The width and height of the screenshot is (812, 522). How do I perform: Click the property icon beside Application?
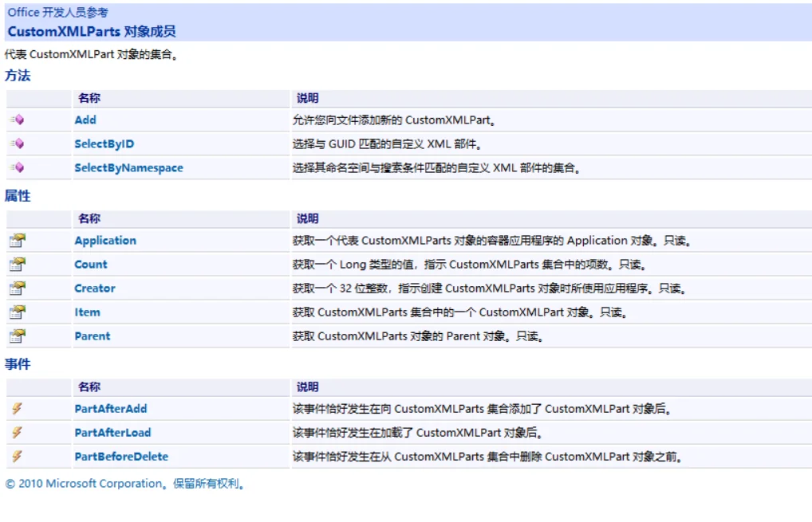17,241
